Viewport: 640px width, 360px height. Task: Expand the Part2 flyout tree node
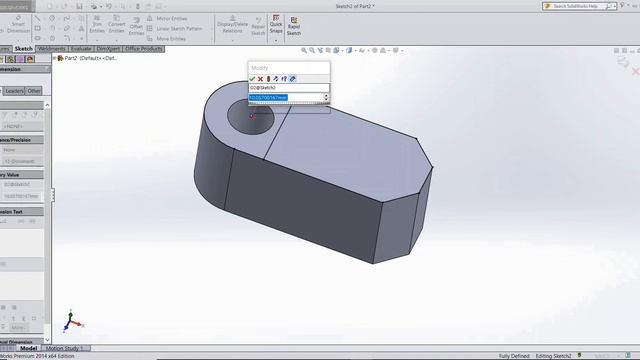pos(54,58)
